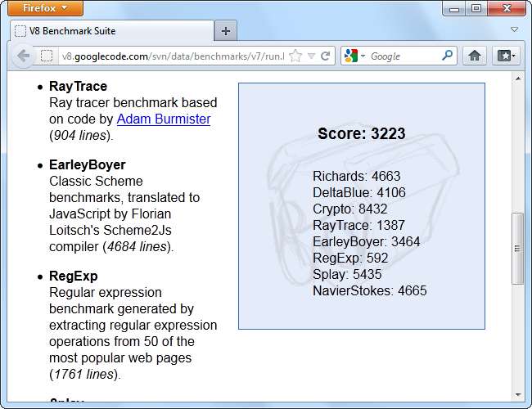
Task: Go to the Home page icon
Action: pos(474,56)
